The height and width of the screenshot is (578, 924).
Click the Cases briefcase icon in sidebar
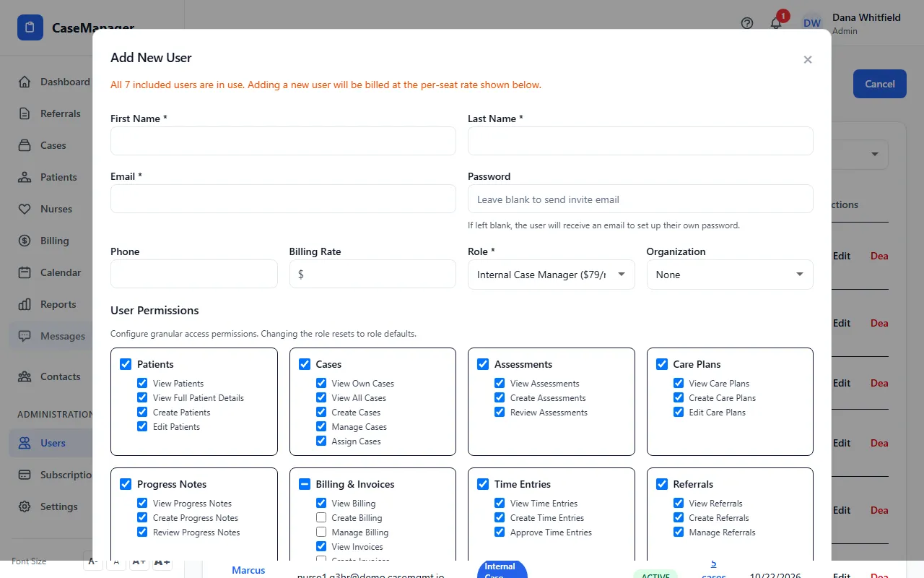point(25,145)
